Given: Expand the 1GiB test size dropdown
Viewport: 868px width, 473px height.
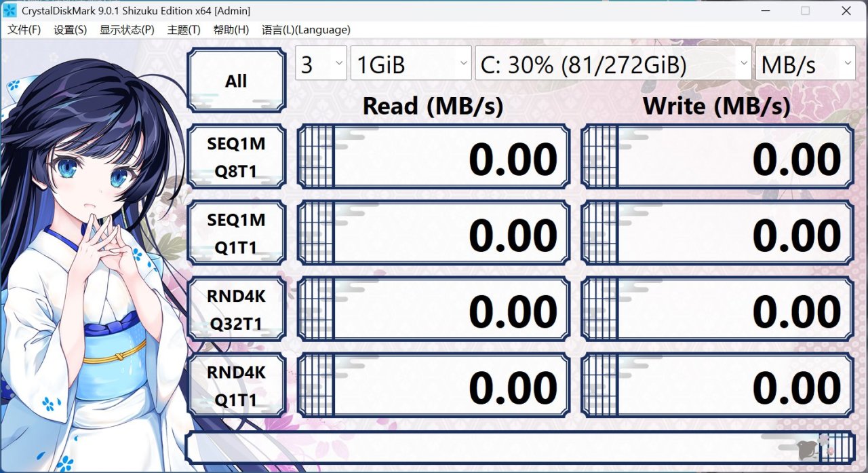Looking at the screenshot, I should (x=411, y=64).
